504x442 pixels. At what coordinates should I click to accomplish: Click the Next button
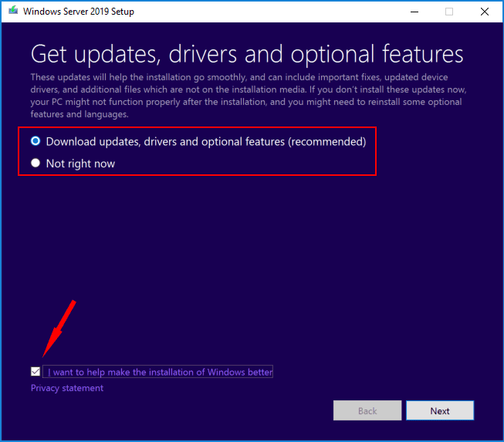pyautogui.click(x=440, y=410)
